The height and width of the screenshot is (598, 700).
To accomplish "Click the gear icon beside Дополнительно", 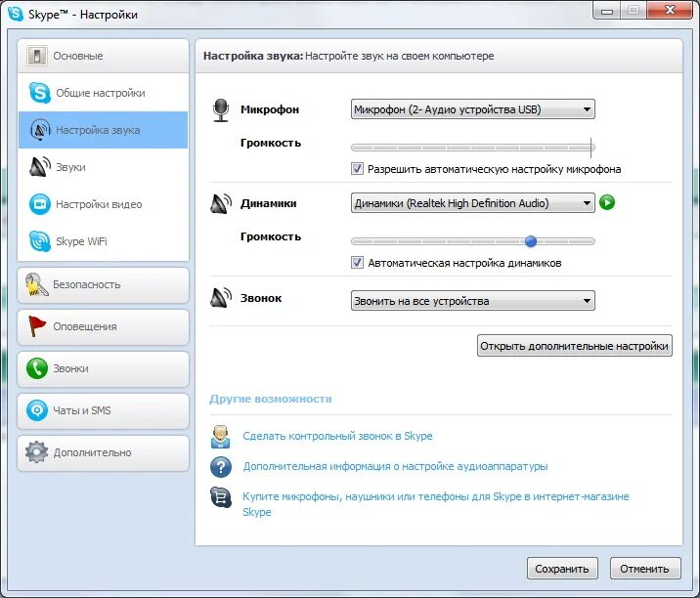I will pyautogui.click(x=36, y=452).
